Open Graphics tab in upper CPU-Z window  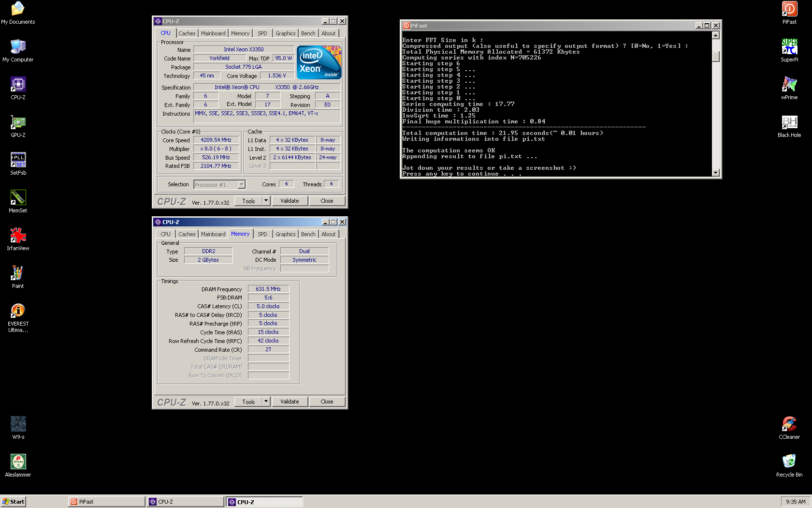coord(286,33)
